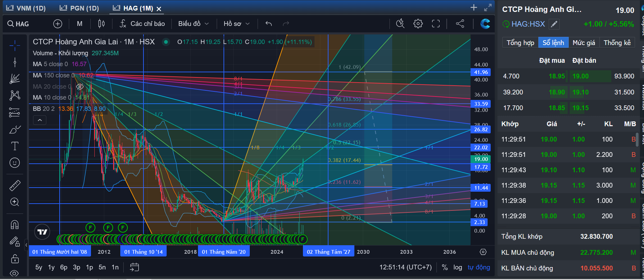The image size is (644, 280).
Task: Click the 02 Tháng Tám '27 date marker
Action: point(328,252)
